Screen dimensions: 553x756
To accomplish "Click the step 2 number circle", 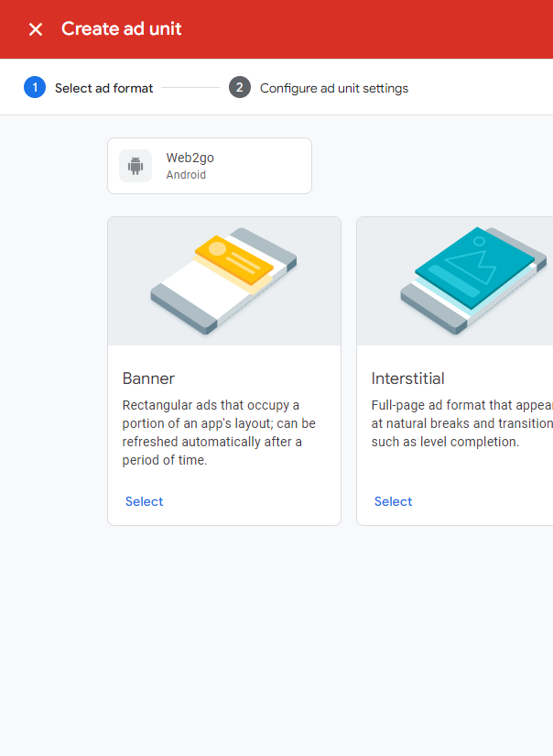I will [x=240, y=88].
